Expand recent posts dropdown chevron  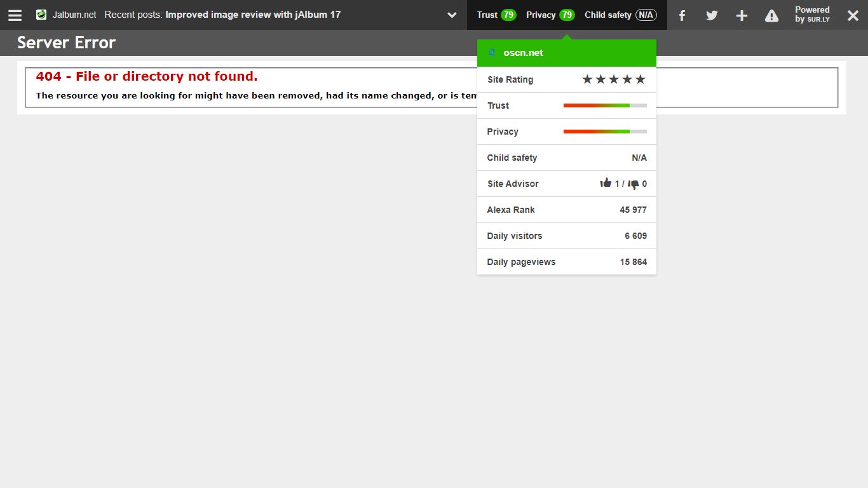click(x=452, y=15)
